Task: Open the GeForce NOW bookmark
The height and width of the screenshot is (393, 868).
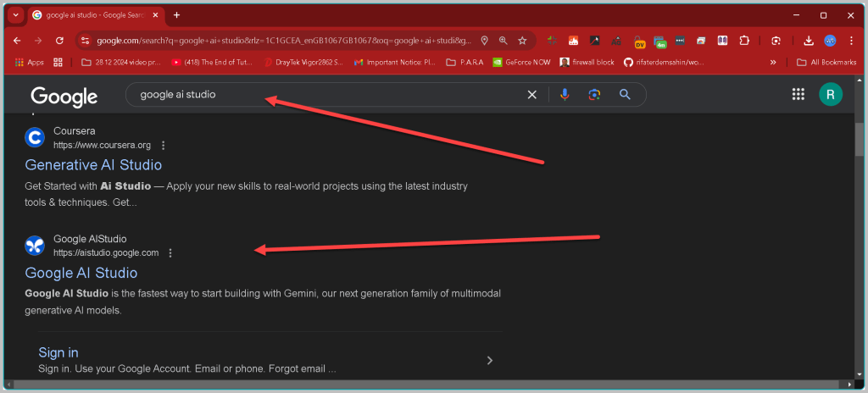Action: [521, 62]
